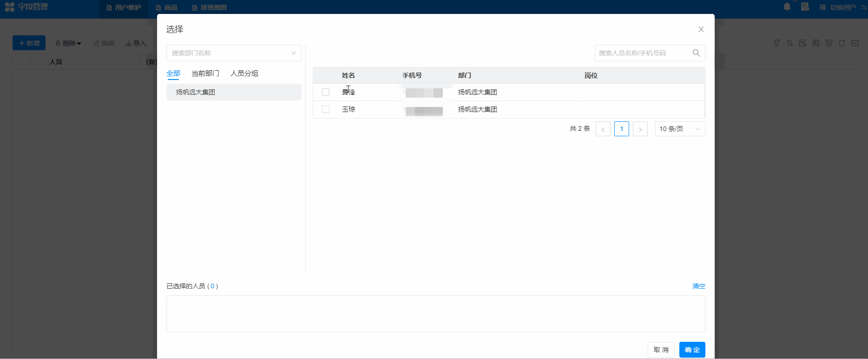Image resolution: width=868 pixels, height=359 pixels.
Task: Click the magnifier search icon in dialog
Action: (696, 53)
